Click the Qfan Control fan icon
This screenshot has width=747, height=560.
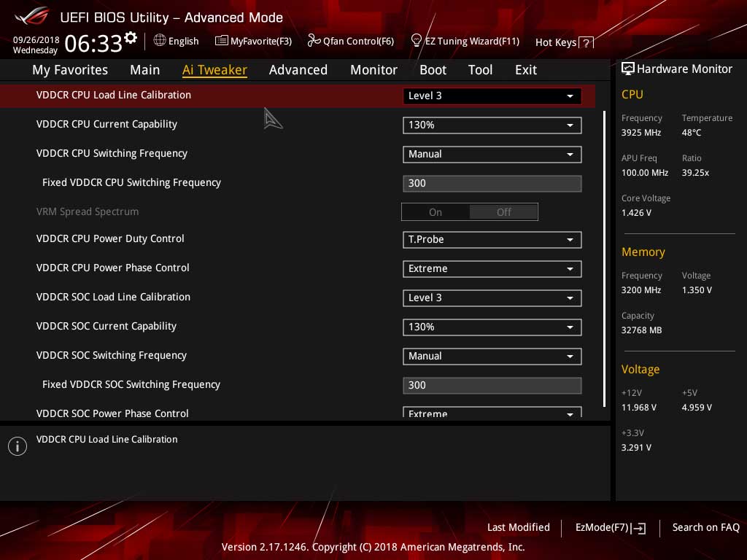314,41
